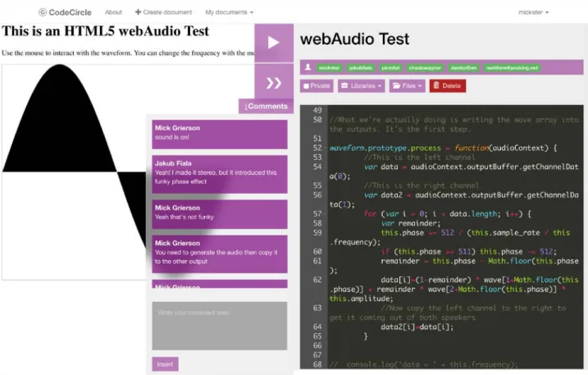Viewport: 588px width, 375px height.
Task: Click the trash icon on Delete button
Action: pos(436,85)
